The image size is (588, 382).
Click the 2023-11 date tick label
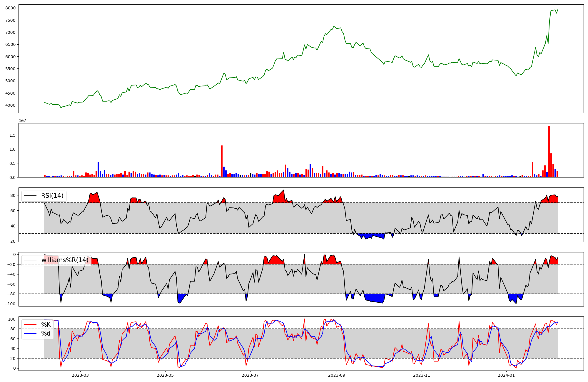click(x=422, y=375)
